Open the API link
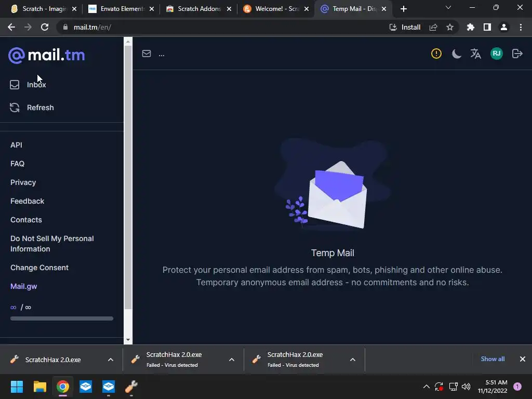This screenshot has width=532, height=399. pos(16,145)
